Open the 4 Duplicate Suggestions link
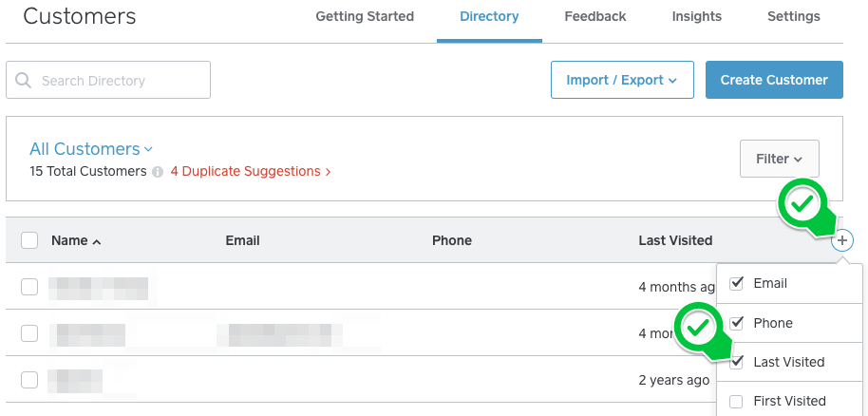868x416 pixels. [x=251, y=172]
